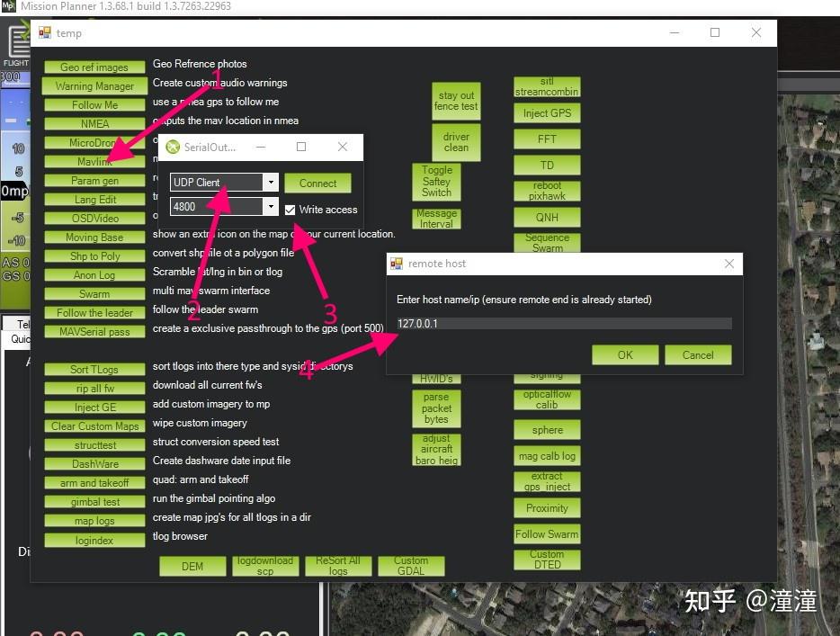Click the temp window form icon
840x636 pixels.
point(43,32)
